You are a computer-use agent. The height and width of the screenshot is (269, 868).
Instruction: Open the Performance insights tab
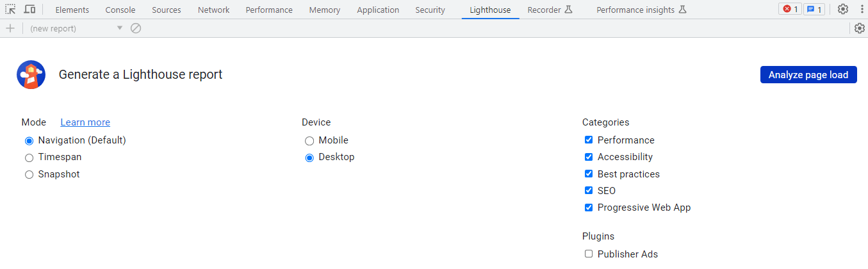pos(641,10)
